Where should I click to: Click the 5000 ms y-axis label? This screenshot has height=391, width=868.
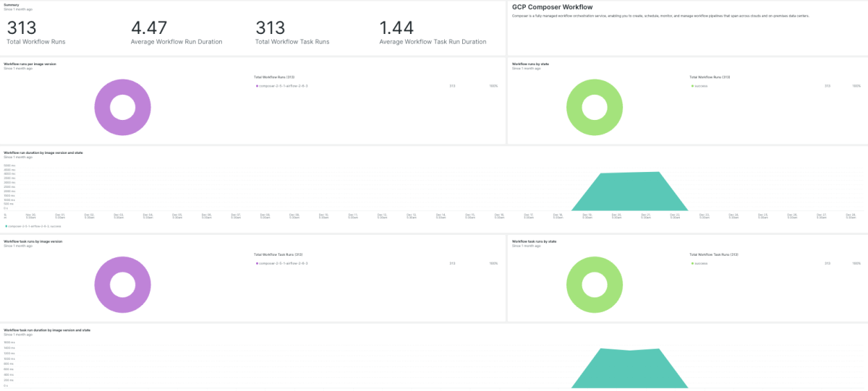tap(9, 166)
